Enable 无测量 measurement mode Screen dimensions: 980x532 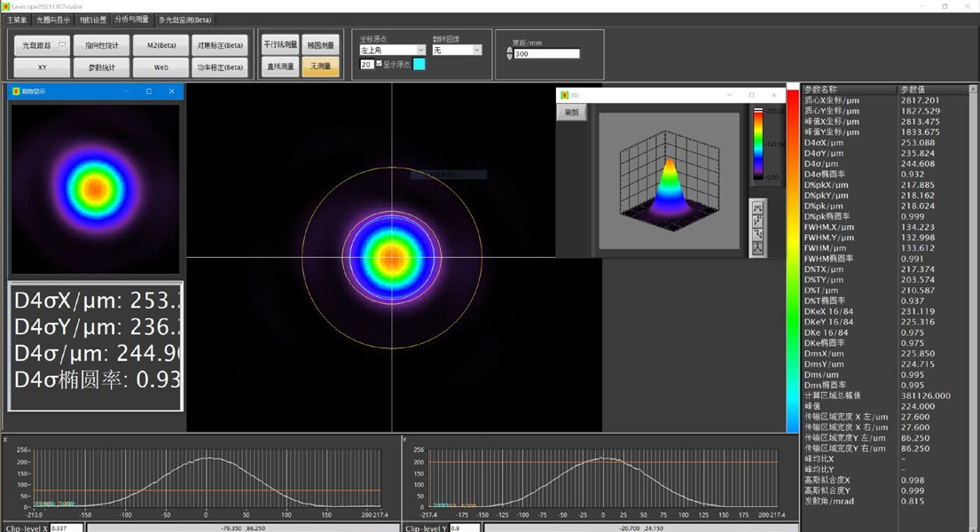320,66
